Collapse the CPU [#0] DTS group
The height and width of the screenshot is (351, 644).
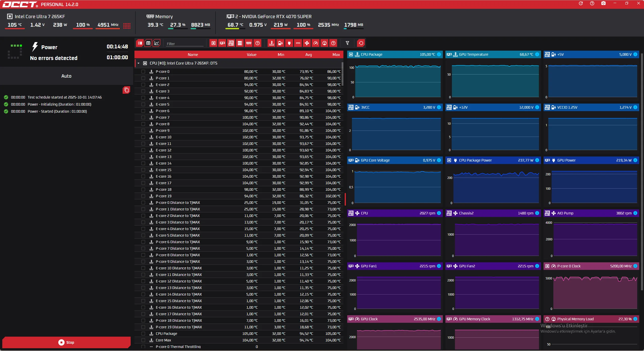(138, 63)
